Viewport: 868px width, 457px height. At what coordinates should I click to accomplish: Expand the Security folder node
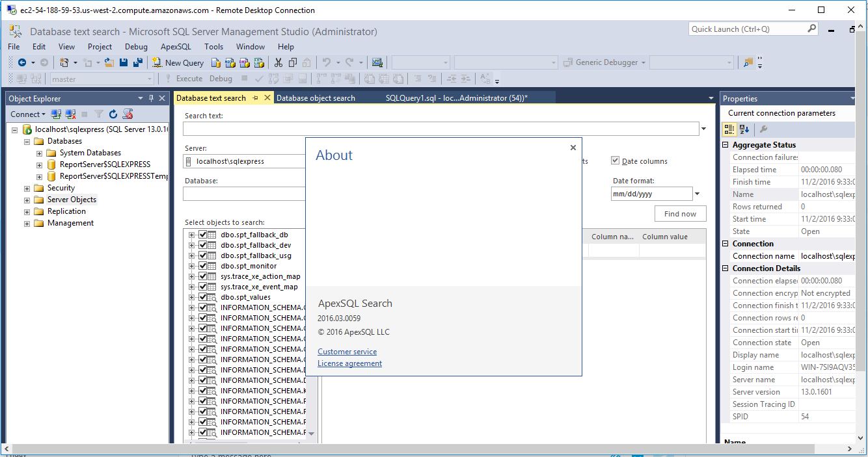pos(27,188)
